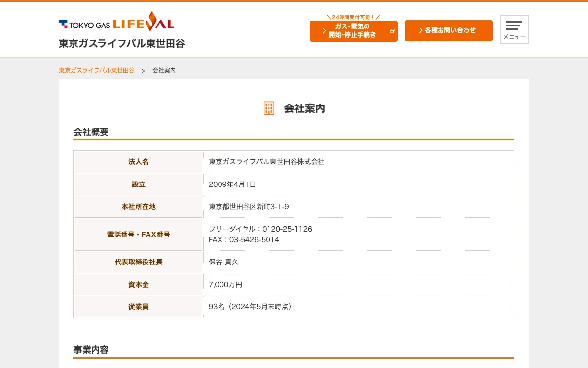The width and height of the screenshot is (588, 368).
Task: Follow the 東京ガスライフバル東世田谷 breadcrumb link
Action: (x=97, y=70)
